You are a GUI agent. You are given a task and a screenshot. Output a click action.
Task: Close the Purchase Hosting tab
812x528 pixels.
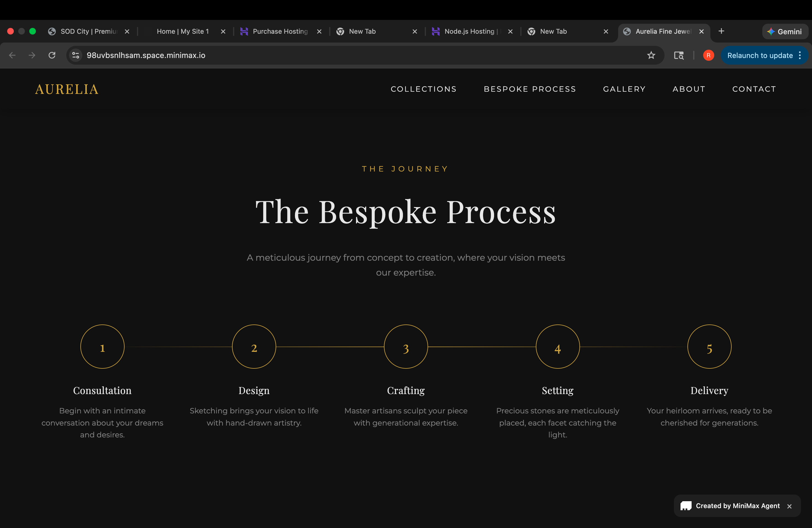(319, 31)
